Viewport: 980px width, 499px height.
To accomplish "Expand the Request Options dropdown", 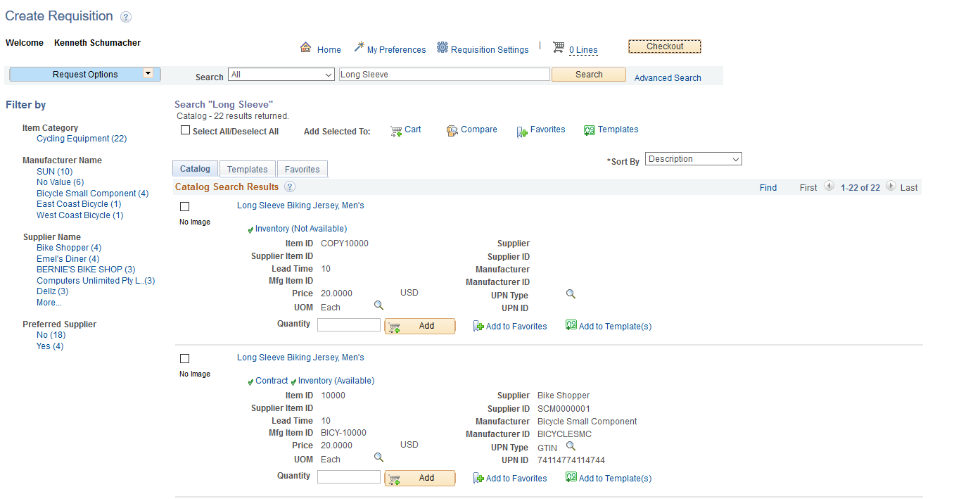I will [148, 73].
